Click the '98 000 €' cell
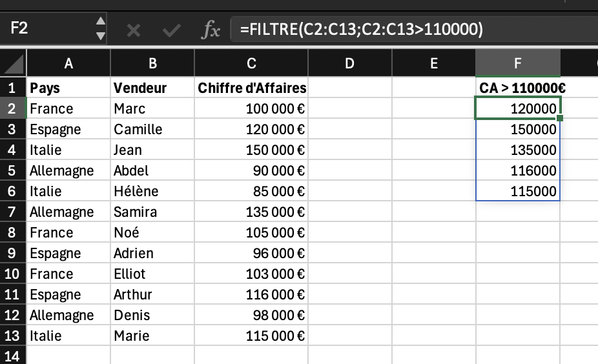The image size is (598, 364). pyautogui.click(x=251, y=315)
